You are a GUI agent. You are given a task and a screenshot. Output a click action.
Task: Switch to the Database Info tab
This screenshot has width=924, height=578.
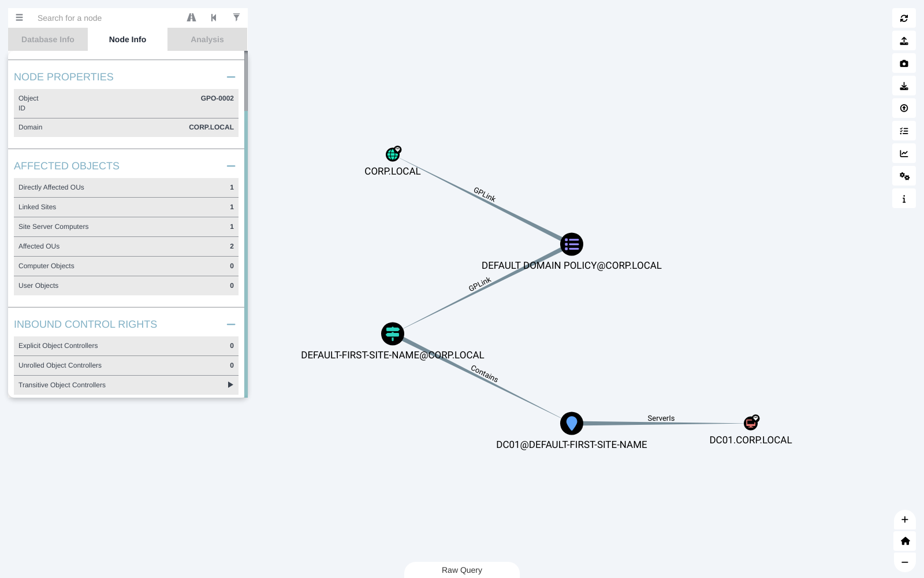48,39
